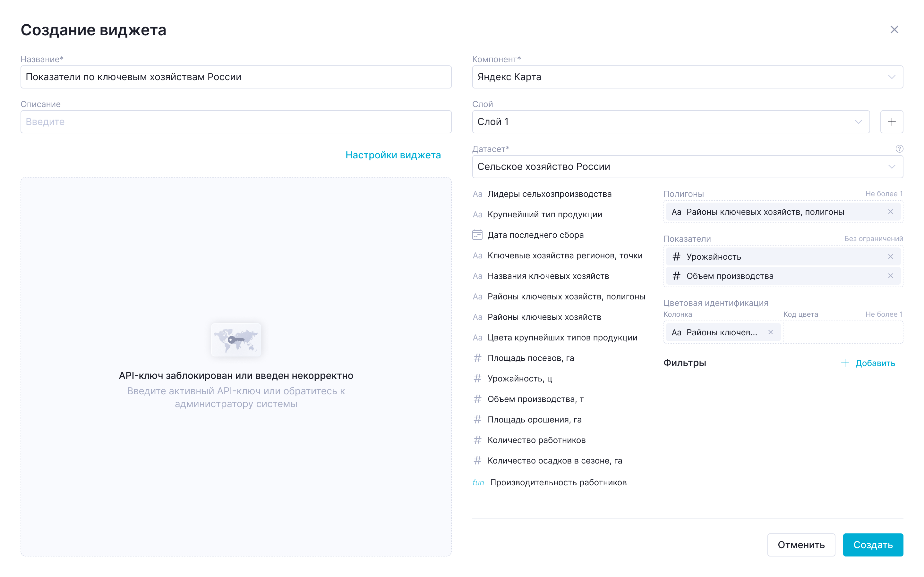The image size is (924, 577).
Task: Click the calendar icon of Дата последнего сбора
Action: pos(477,235)
